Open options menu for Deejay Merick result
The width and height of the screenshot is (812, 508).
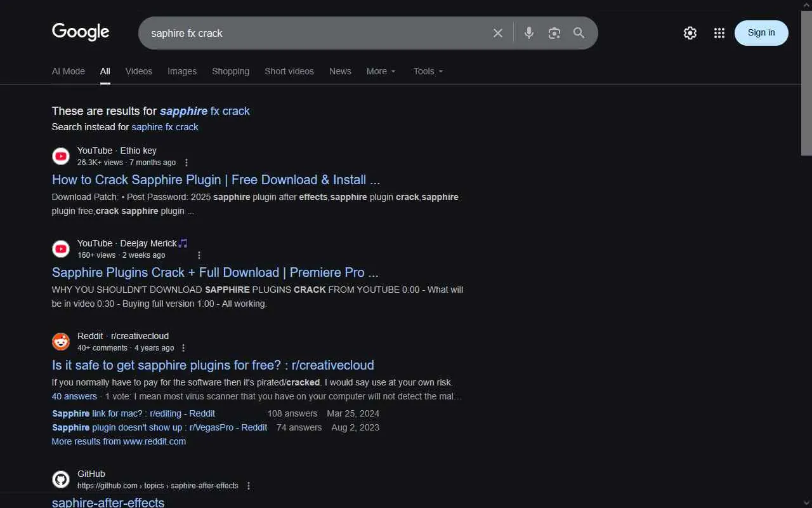[x=199, y=255]
